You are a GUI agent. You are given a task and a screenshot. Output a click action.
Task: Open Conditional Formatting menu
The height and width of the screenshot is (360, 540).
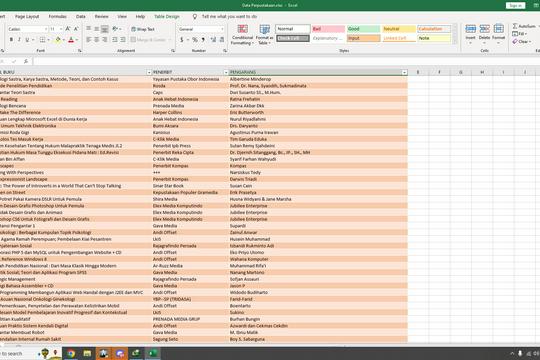pyautogui.click(x=242, y=34)
